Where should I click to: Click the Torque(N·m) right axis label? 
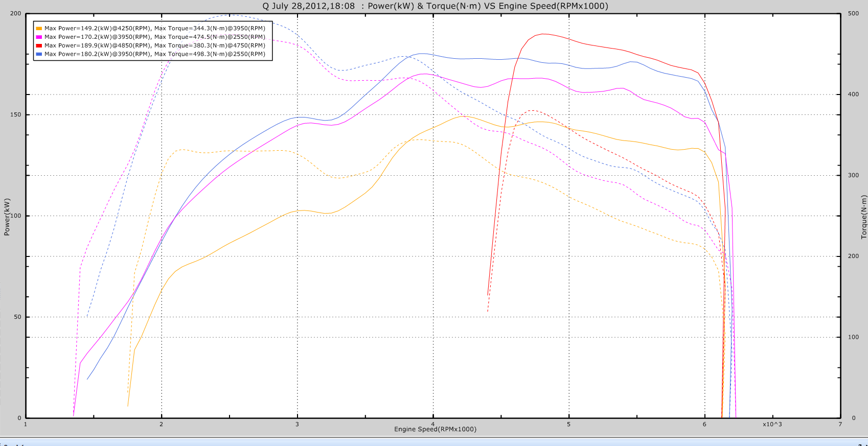pos(863,217)
